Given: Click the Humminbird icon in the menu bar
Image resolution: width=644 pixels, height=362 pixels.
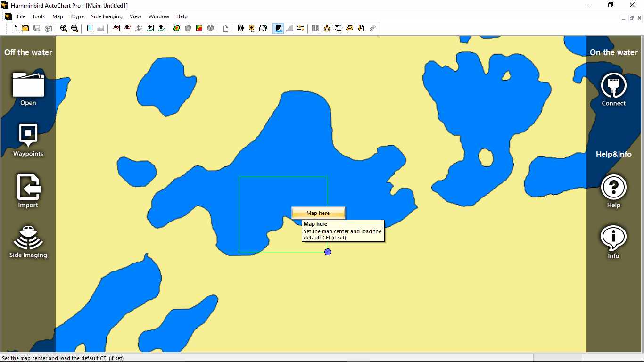Looking at the screenshot, I should (8, 16).
